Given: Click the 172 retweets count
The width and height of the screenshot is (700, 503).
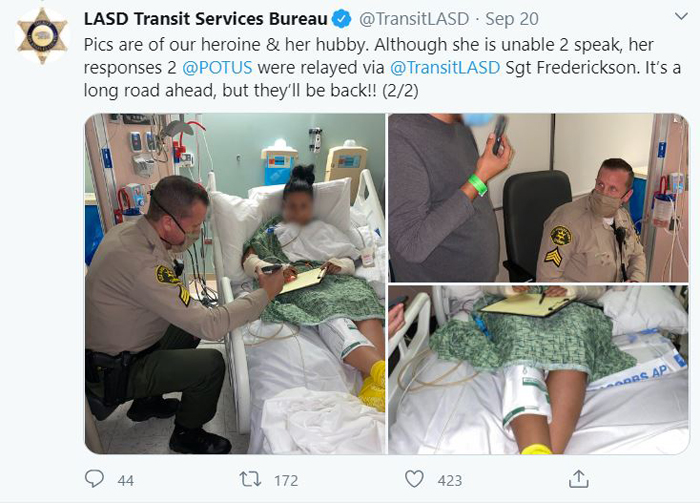Looking at the screenshot, I should 286,480.
